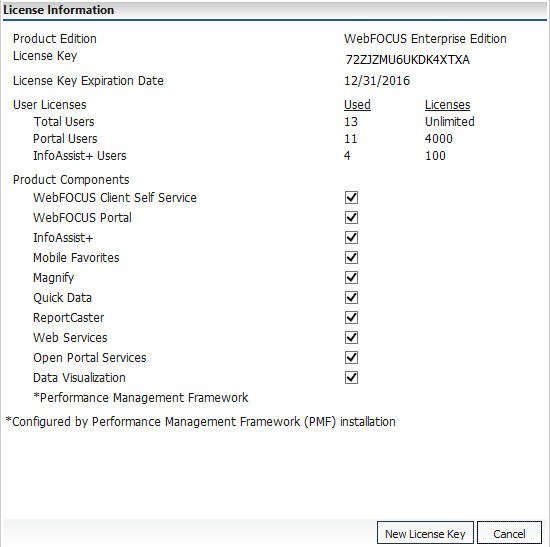This screenshot has height=547, width=550.
Task: Click the Web Services component label
Action: [70, 338]
